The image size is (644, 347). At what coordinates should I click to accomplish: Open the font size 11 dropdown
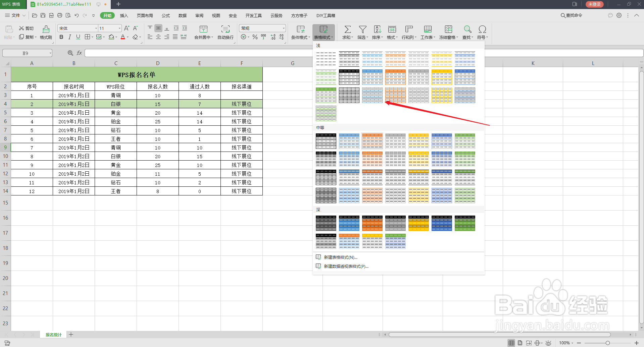119,28
